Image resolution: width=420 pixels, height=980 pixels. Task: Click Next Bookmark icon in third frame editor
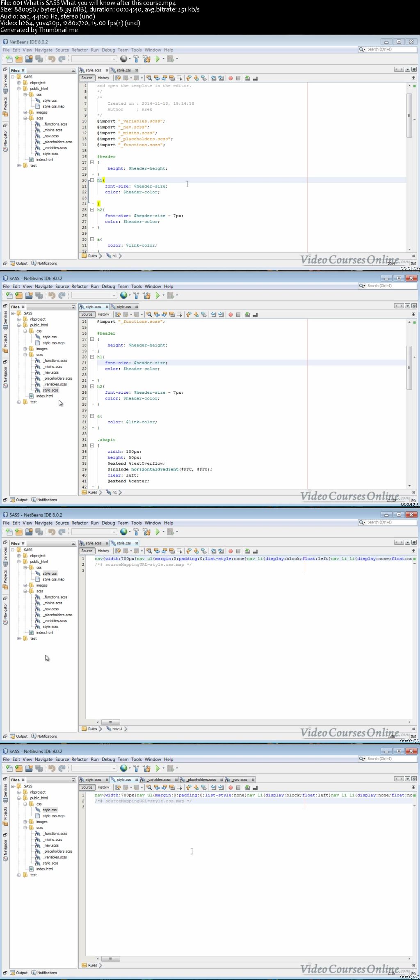coord(196,551)
